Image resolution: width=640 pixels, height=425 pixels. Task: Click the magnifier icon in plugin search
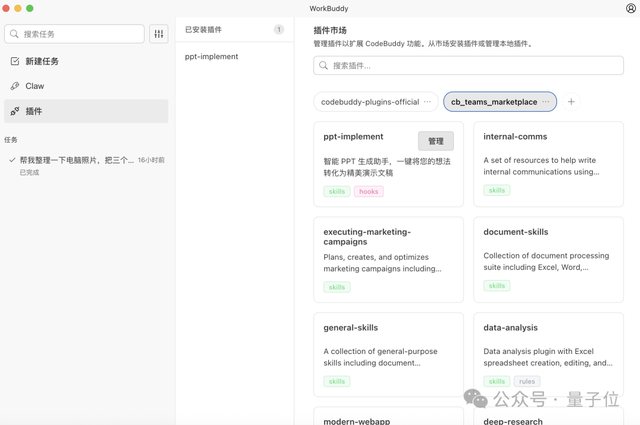tap(324, 66)
